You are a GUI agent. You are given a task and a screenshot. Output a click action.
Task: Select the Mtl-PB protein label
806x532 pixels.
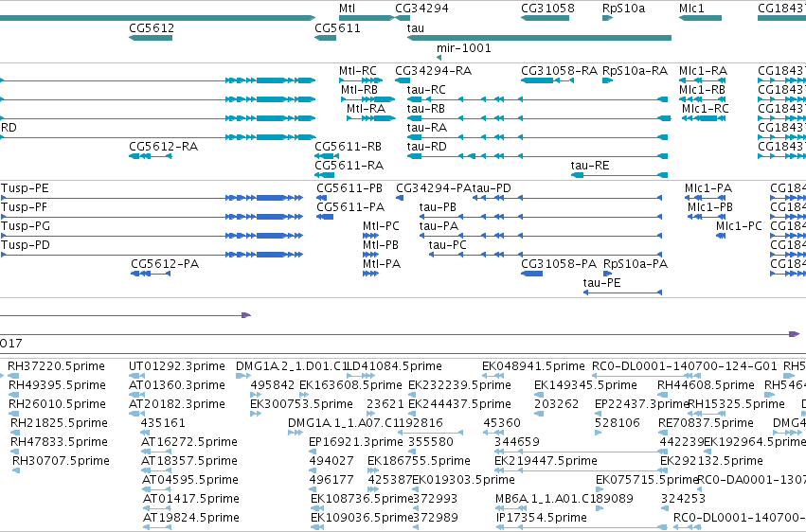381,245
